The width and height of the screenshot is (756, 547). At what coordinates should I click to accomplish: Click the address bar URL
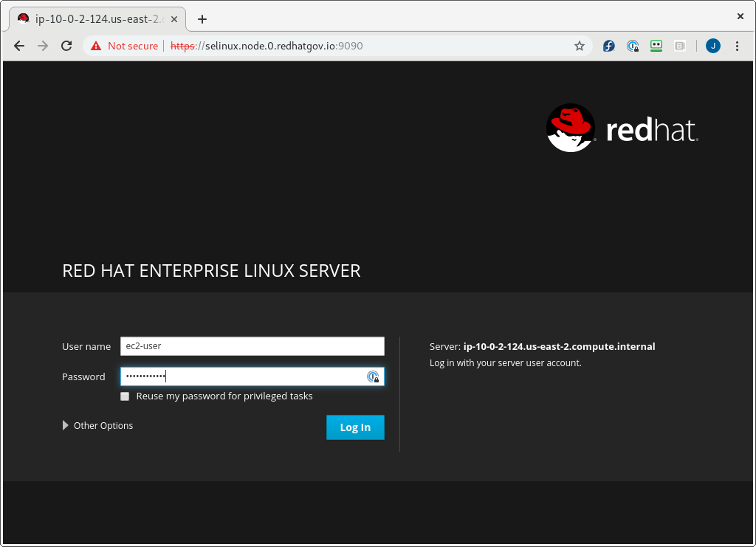(267, 46)
